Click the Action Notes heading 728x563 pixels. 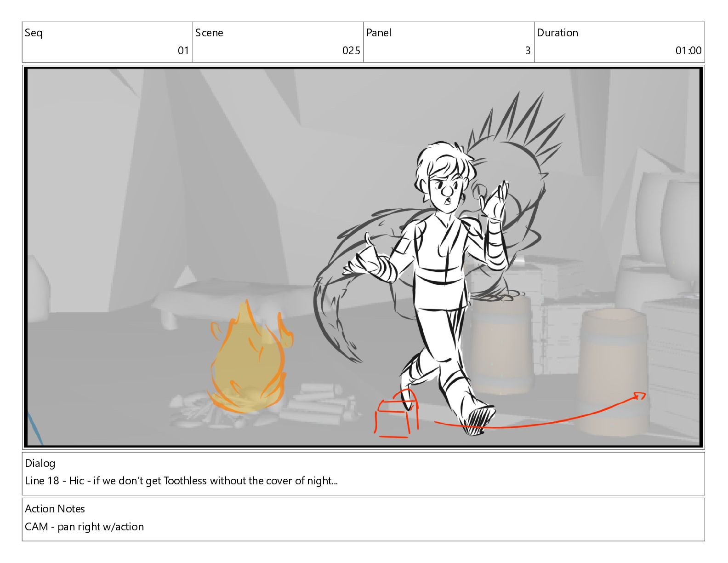(55, 509)
